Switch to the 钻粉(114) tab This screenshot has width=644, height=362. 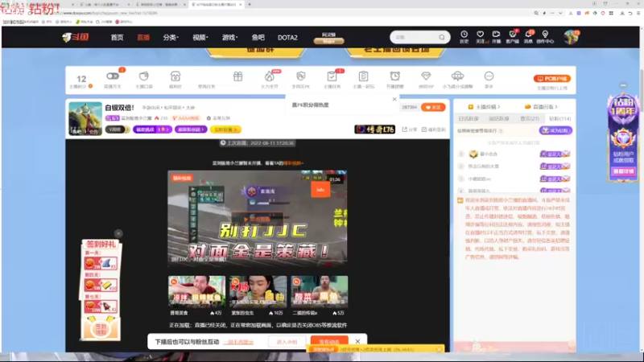coord(559,118)
